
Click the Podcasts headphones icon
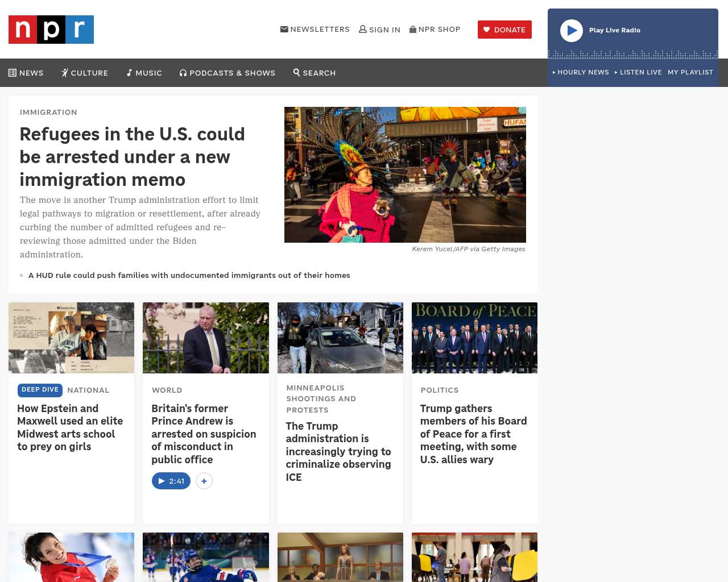click(183, 73)
